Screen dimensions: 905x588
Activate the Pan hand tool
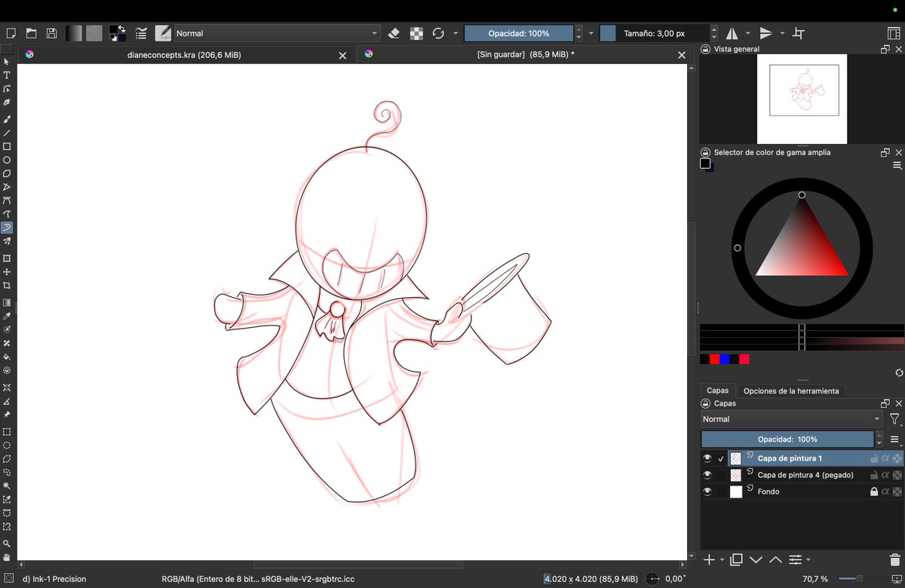click(7, 557)
